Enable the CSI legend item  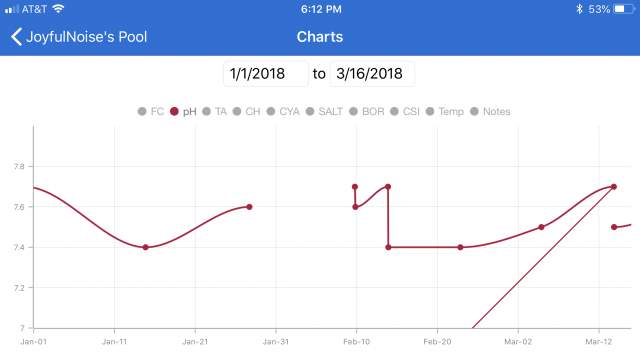click(x=404, y=111)
